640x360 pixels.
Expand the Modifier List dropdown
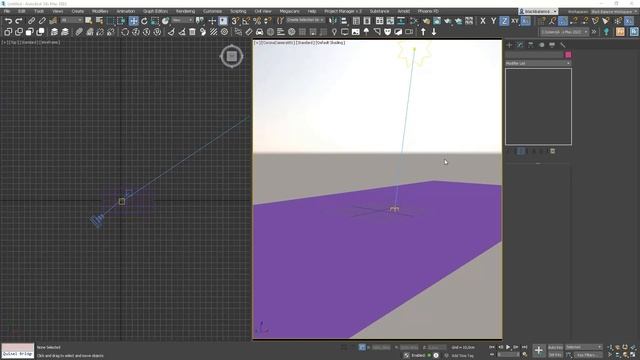[538, 63]
